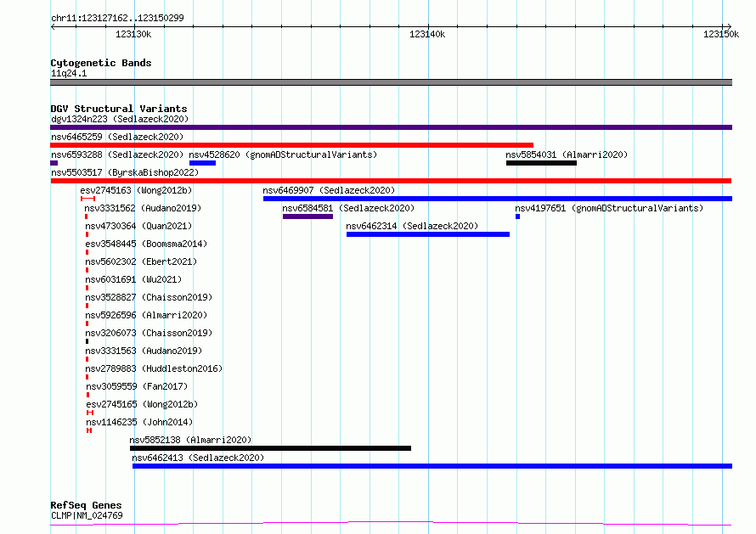
Task: Select nsv3331563 (Audano2019) label
Action: (144, 351)
